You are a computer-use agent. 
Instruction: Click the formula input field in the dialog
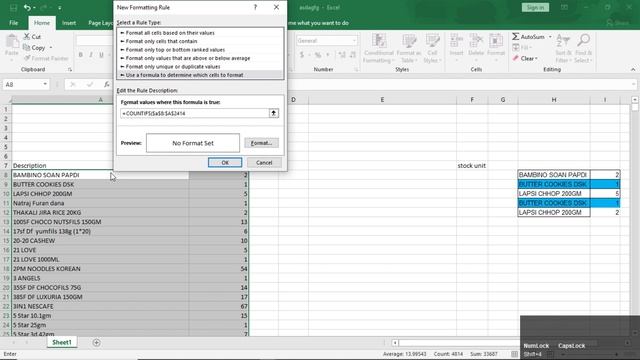[x=195, y=113]
